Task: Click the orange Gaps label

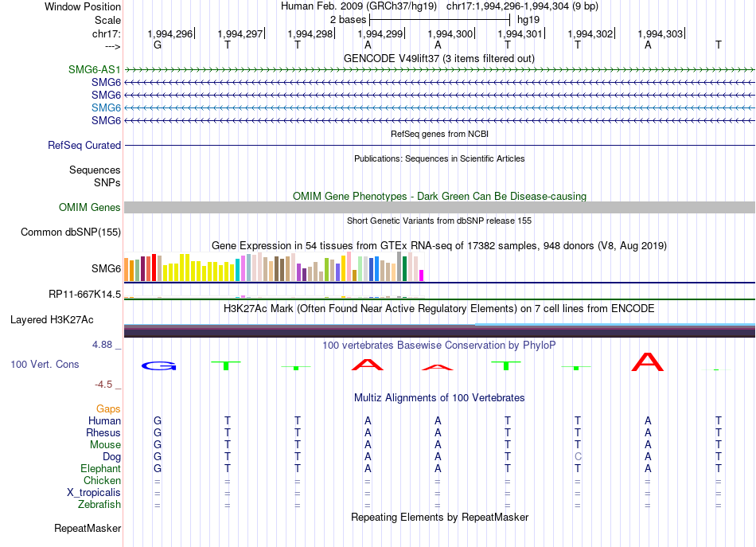Action: (x=108, y=409)
